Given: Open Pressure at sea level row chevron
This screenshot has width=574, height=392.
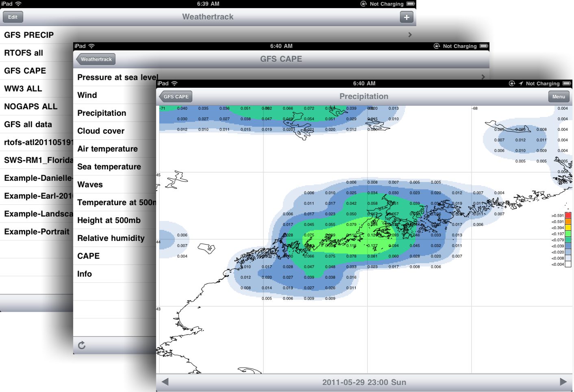Looking at the screenshot, I should click(x=483, y=77).
